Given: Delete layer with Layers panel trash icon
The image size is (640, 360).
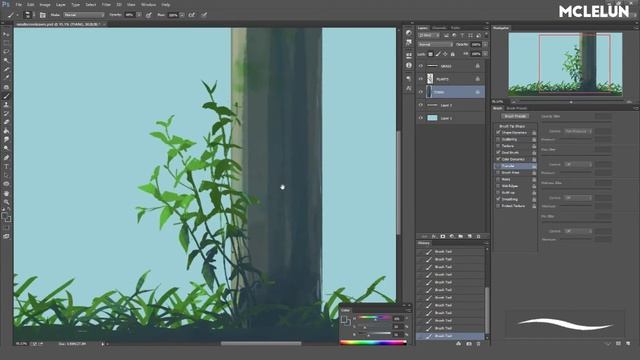Looking at the screenshot, I should [478, 236].
